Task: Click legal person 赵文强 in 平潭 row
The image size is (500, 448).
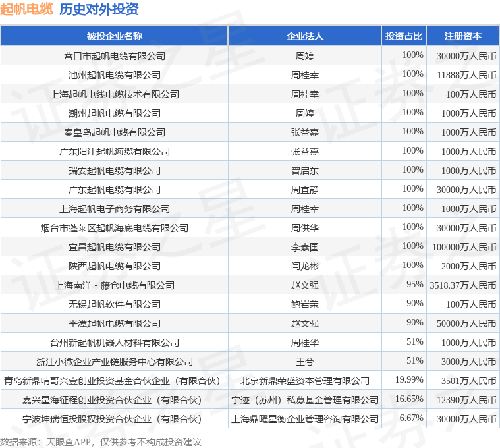Action: point(305,323)
